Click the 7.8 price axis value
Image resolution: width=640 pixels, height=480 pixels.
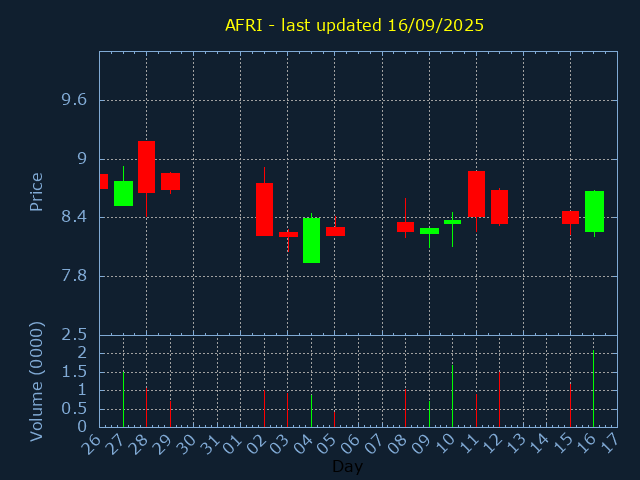point(74,276)
